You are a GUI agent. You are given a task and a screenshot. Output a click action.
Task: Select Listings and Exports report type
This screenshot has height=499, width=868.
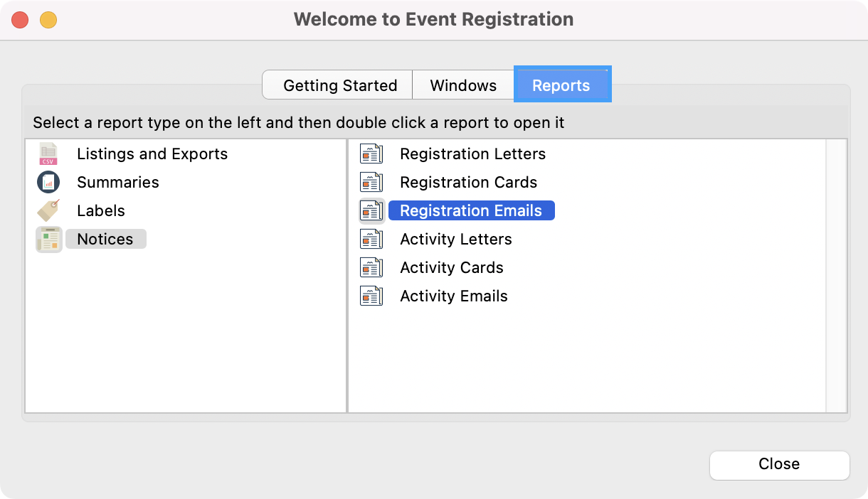(x=152, y=154)
